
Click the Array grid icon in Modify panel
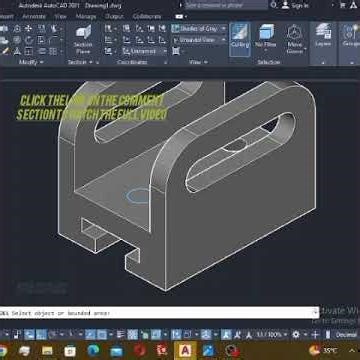pos(53,51)
